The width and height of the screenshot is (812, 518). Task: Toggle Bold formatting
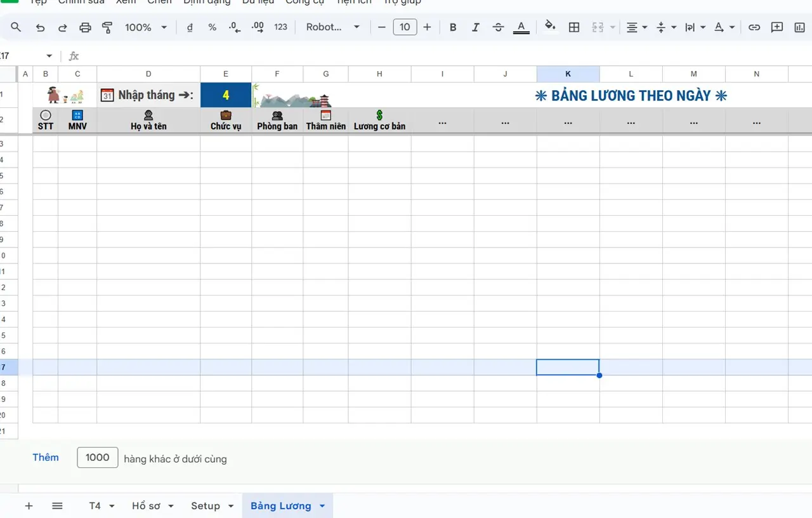(x=453, y=27)
